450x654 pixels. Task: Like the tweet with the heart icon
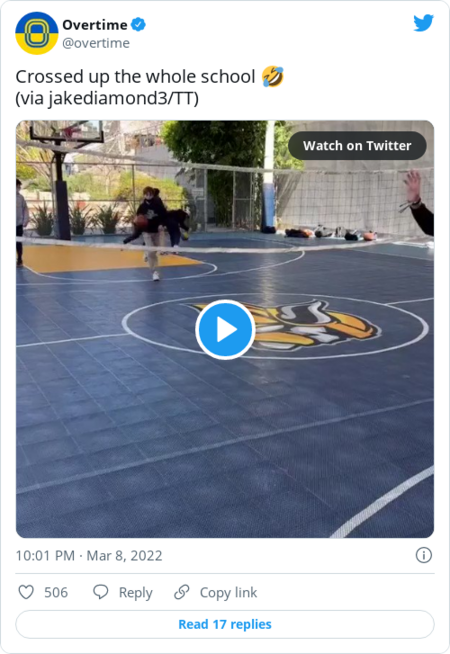[26, 592]
